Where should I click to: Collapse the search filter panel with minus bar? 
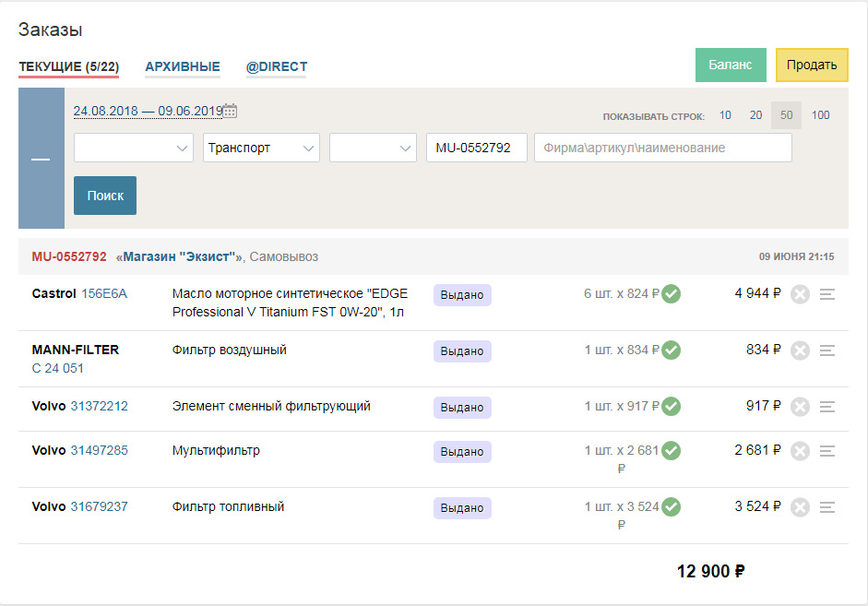coord(41,159)
